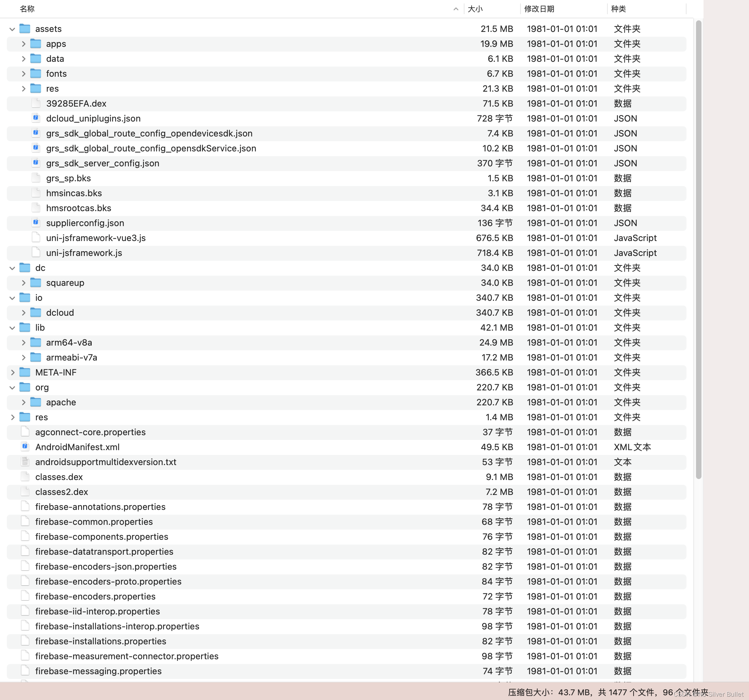Screen dimensions: 749x700
Task: Click the AndroidManifest.xml file icon
Action: 25,447
